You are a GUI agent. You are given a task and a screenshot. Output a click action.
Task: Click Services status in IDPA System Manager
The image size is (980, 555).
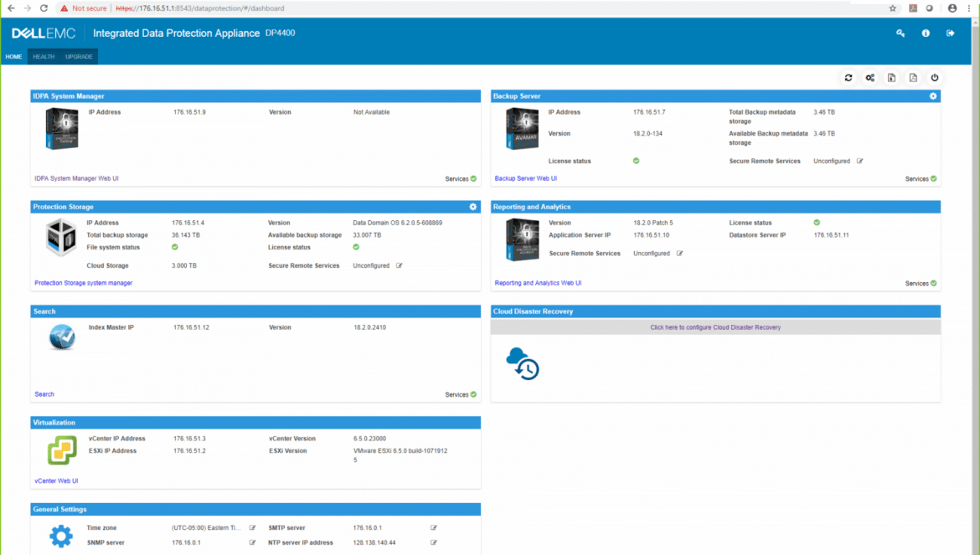click(x=461, y=179)
